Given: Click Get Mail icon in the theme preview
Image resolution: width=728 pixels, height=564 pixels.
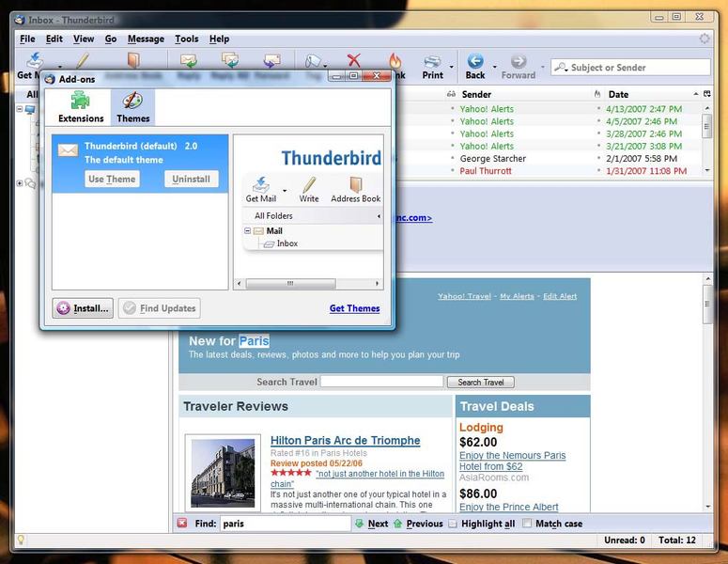Looking at the screenshot, I should pos(261,184).
